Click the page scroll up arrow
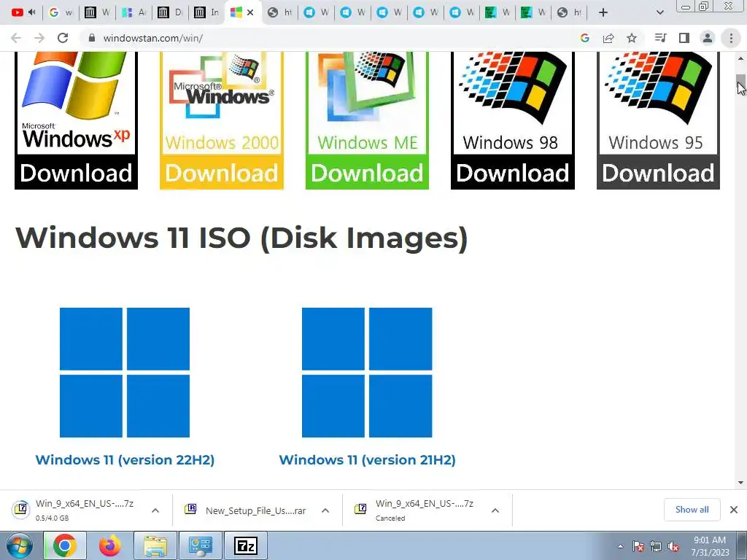Viewport: 747px width, 560px height. click(741, 58)
